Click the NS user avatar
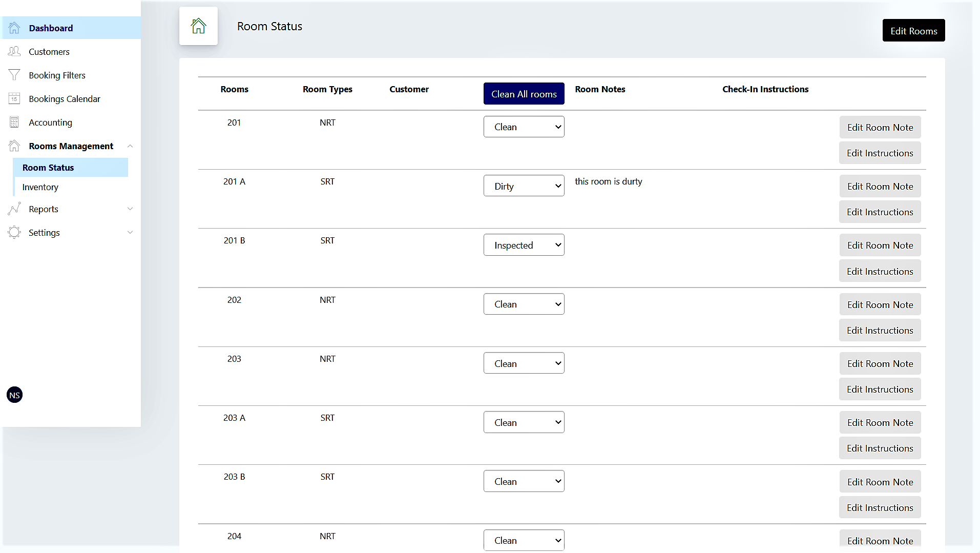 [x=14, y=395]
